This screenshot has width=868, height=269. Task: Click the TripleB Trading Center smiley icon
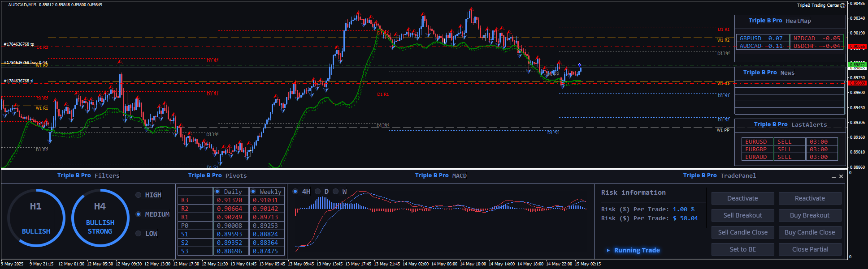click(842, 5)
